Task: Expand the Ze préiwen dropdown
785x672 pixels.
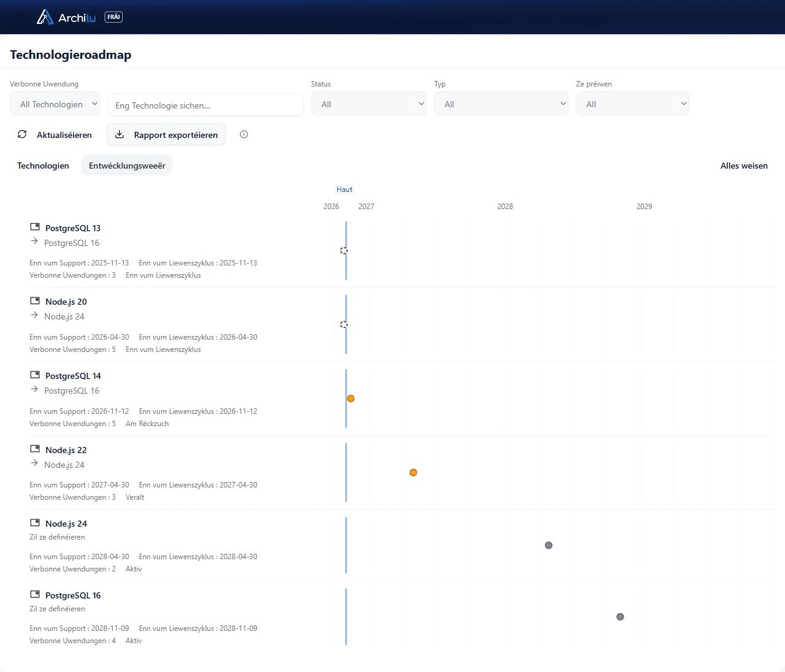Action: (632, 104)
